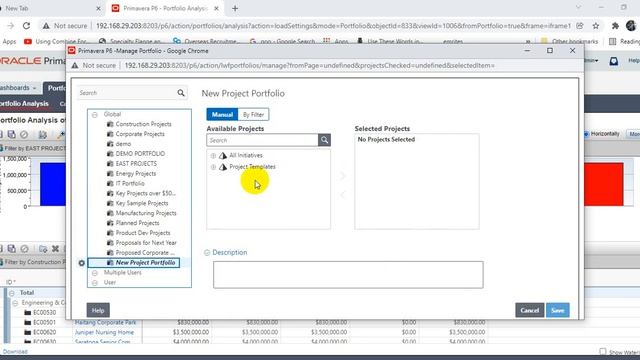Click the red bar in the background chart
The height and width of the screenshot is (360, 640).
[604, 184]
